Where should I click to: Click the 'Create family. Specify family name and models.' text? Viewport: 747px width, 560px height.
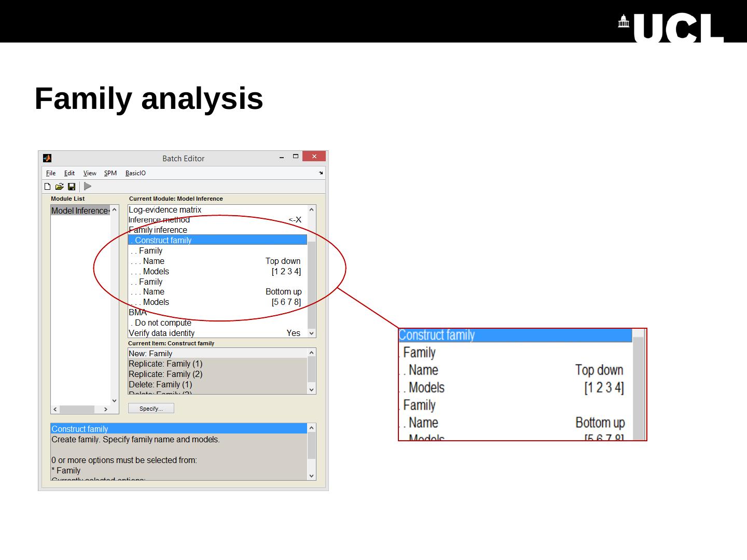click(135, 440)
